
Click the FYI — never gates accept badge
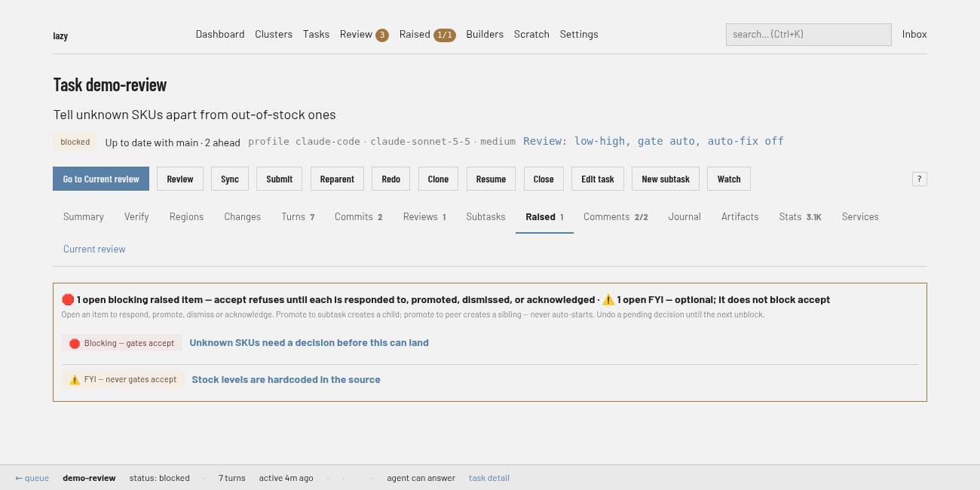tap(123, 380)
